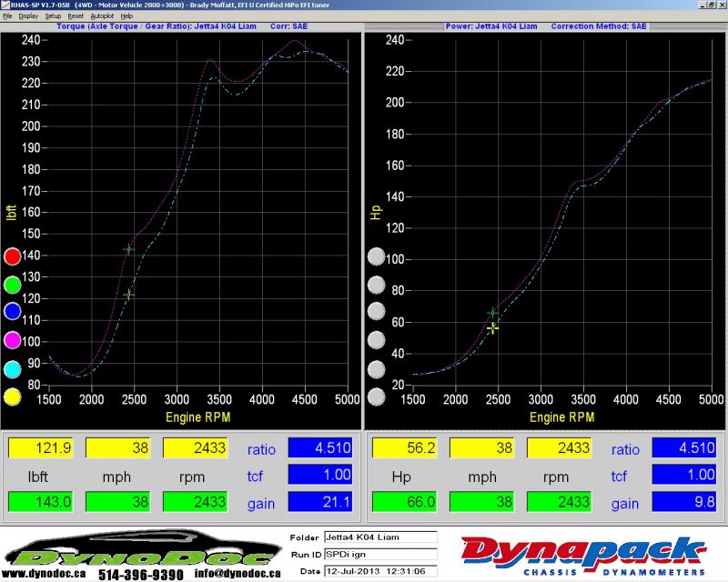Click the topmost grey circle on power chart
The width and height of the screenshot is (728, 582).
pyautogui.click(x=376, y=257)
